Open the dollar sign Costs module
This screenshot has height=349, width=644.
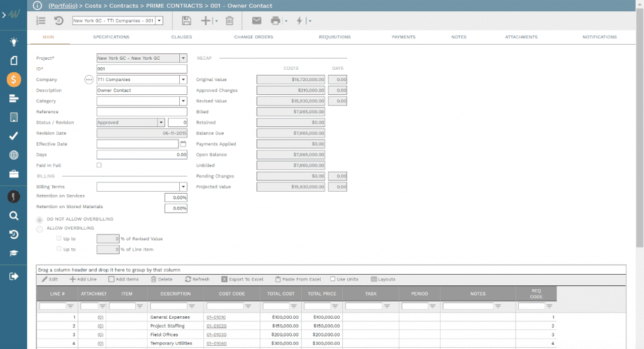14,79
